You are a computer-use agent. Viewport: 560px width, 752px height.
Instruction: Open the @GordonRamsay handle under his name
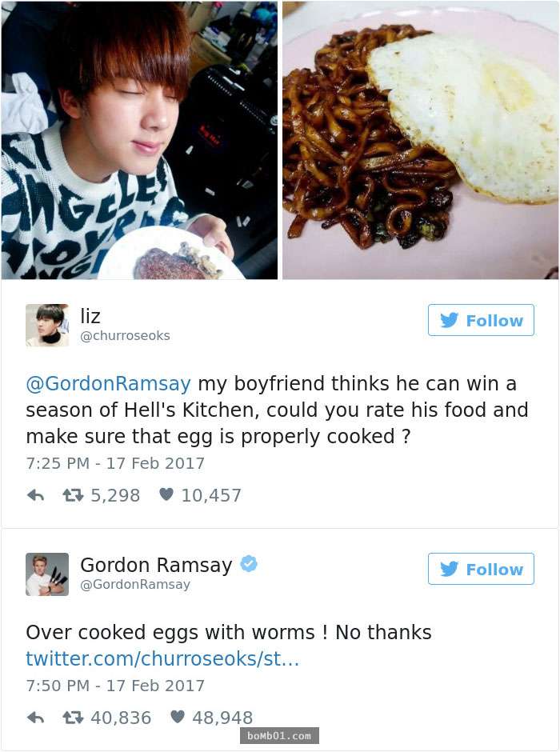point(135,585)
